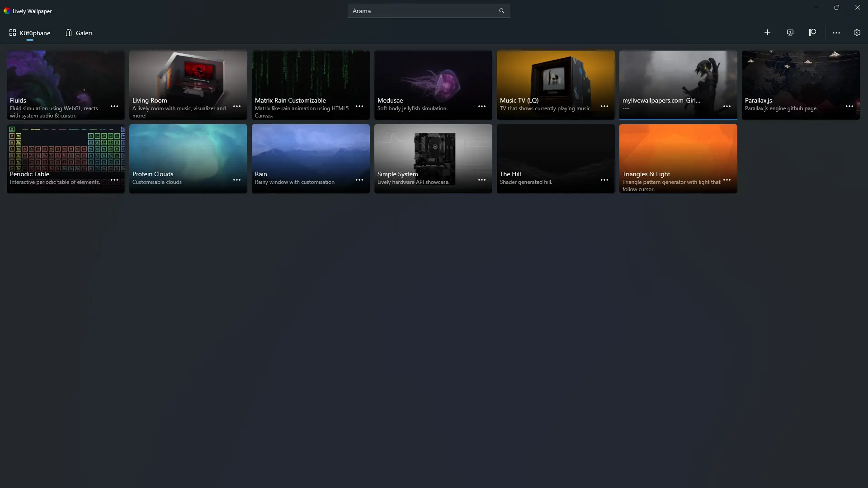Click 'Customisable clouds' description text
Viewport: 868px width, 488px height.
tap(157, 182)
